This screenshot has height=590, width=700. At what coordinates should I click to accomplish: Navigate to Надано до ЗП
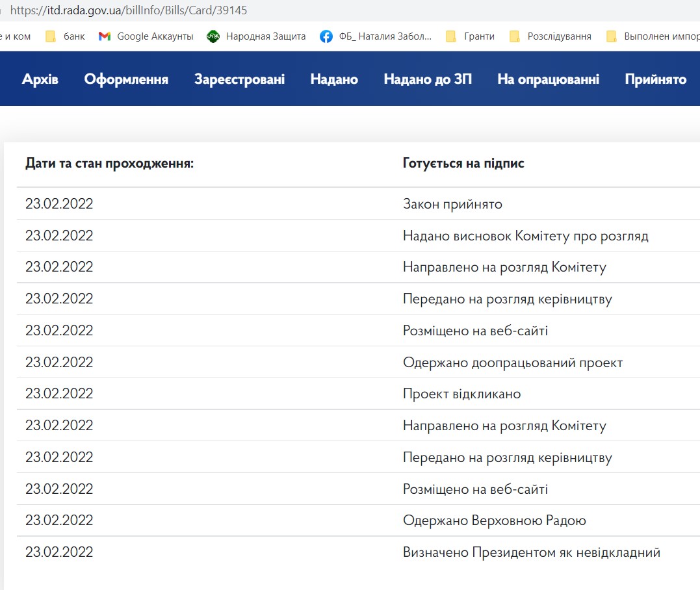click(428, 79)
